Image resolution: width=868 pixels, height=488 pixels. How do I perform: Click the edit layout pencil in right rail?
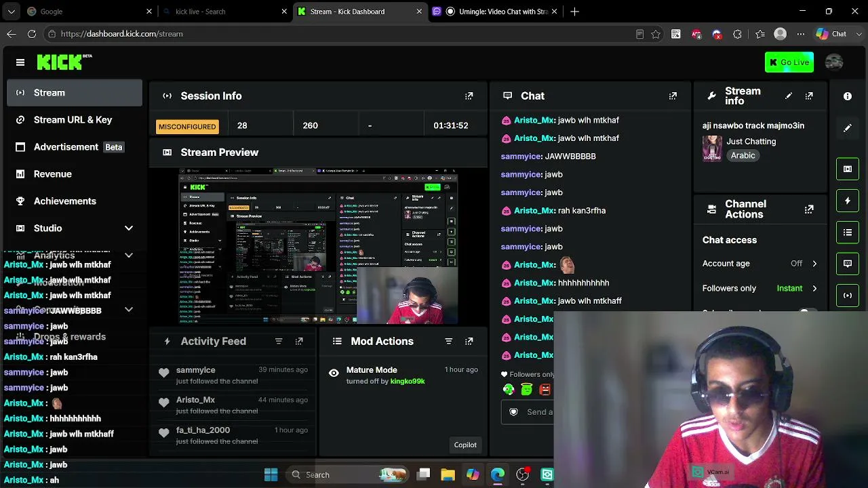click(848, 128)
